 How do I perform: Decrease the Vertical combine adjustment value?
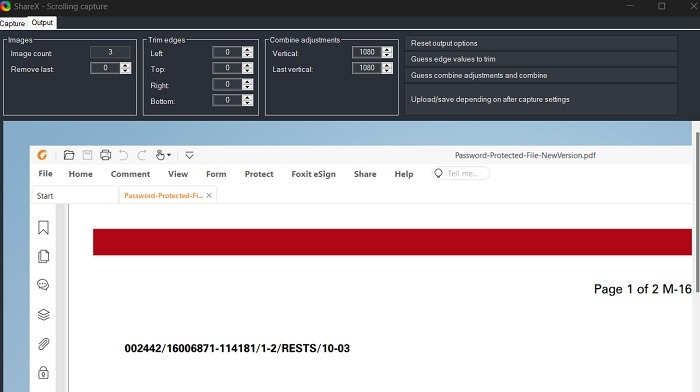[388, 55]
